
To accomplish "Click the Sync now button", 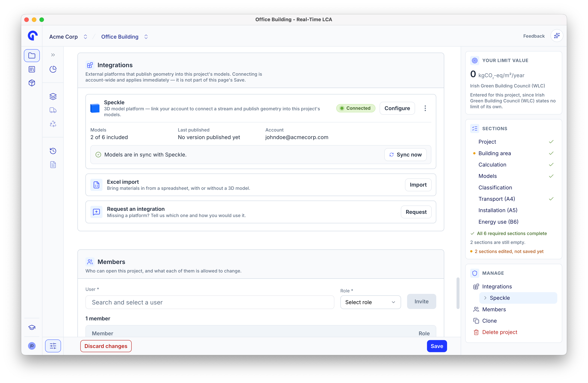I will coord(405,155).
